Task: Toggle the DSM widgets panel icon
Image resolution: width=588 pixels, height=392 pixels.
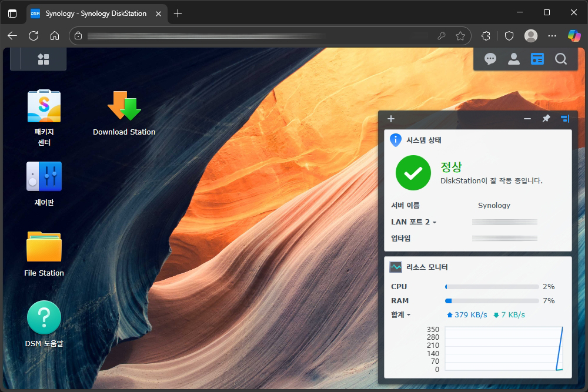Action: click(537, 59)
